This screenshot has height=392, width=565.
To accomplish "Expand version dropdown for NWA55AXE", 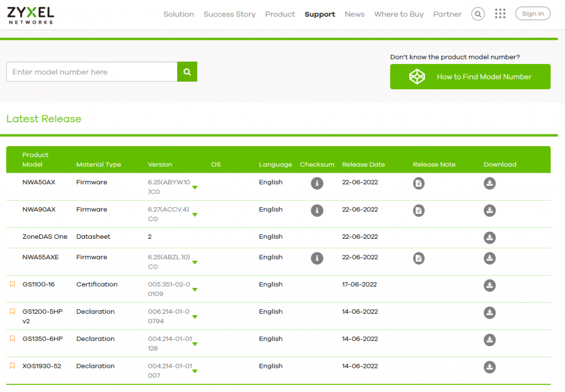I will tap(195, 262).
